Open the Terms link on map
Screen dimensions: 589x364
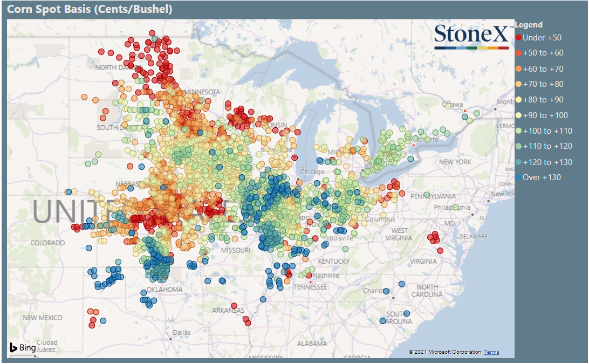tap(491, 352)
